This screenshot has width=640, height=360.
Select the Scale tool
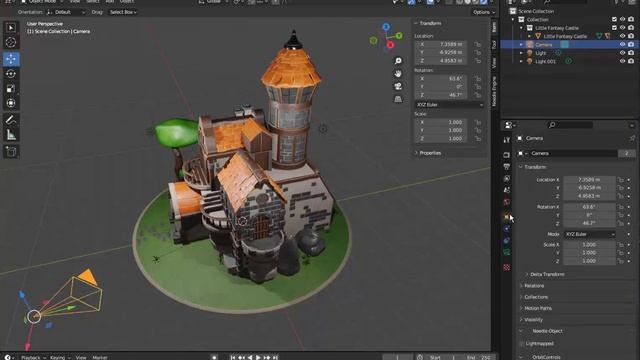(11, 88)
